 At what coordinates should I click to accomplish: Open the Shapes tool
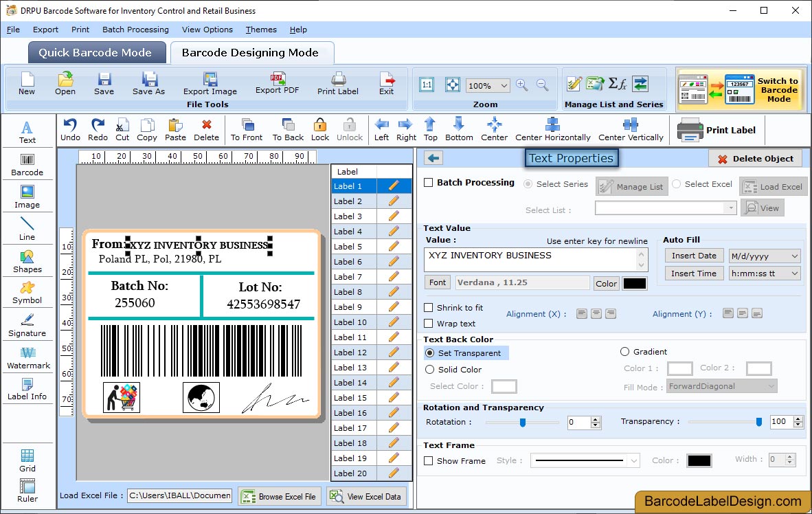[x=27, y=262]
